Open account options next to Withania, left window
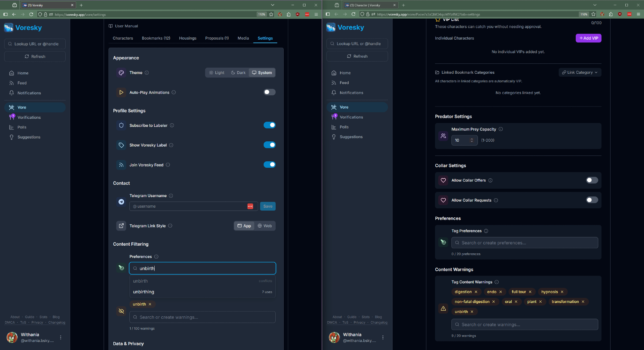Viewport: 644px width, 350px height. (x=61, y=337)
